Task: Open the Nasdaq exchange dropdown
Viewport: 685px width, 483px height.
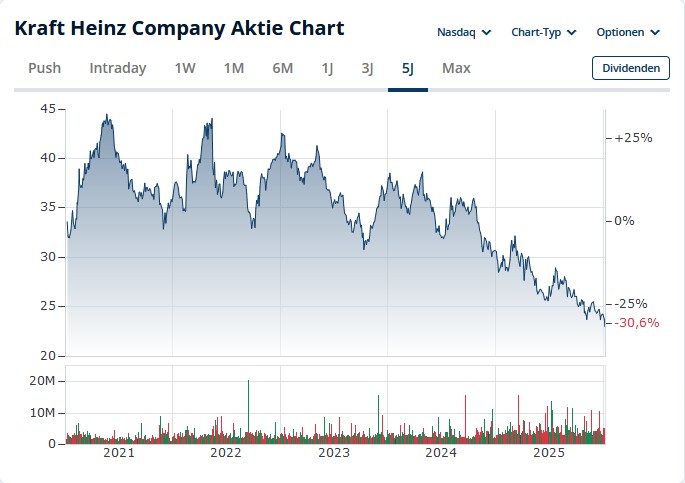Action: point(464,32)
